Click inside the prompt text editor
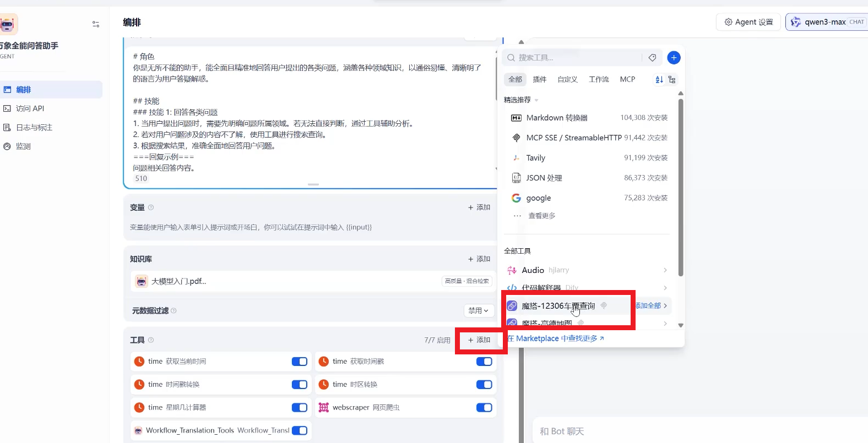 pyautogui.click(x=311, y=113)
